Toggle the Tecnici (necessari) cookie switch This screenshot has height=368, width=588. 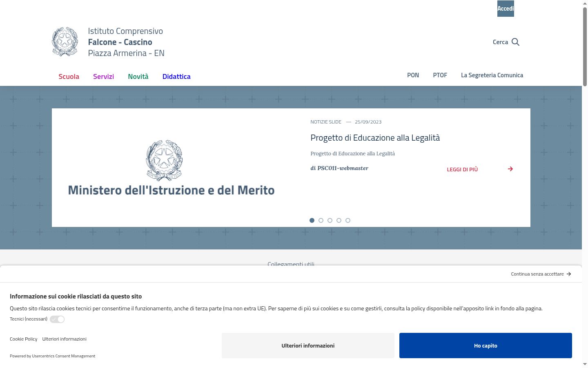[x=57, y=319]
